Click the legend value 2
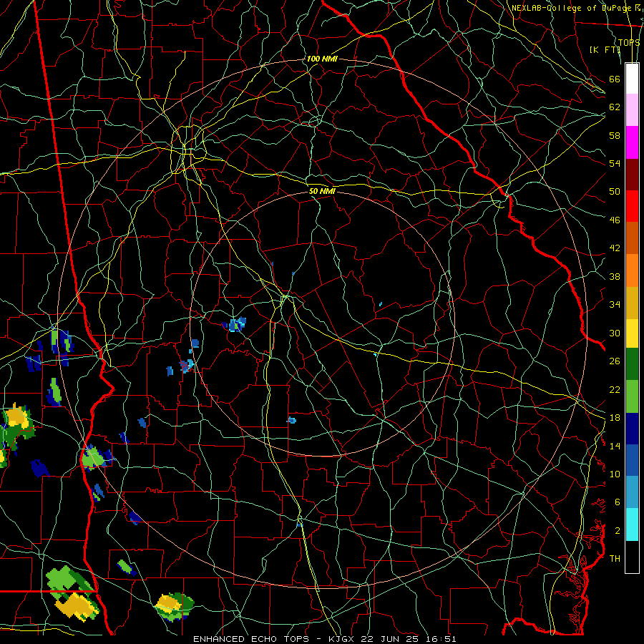 617,531
